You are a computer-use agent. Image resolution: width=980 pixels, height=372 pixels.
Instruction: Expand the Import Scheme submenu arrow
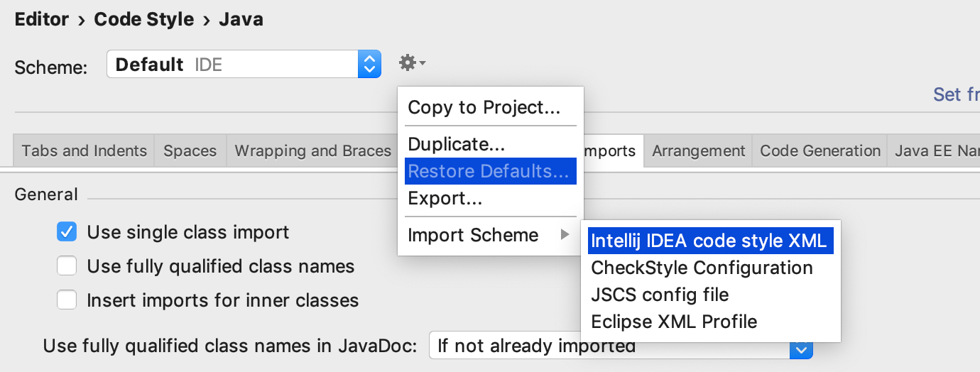coord(565,235)
